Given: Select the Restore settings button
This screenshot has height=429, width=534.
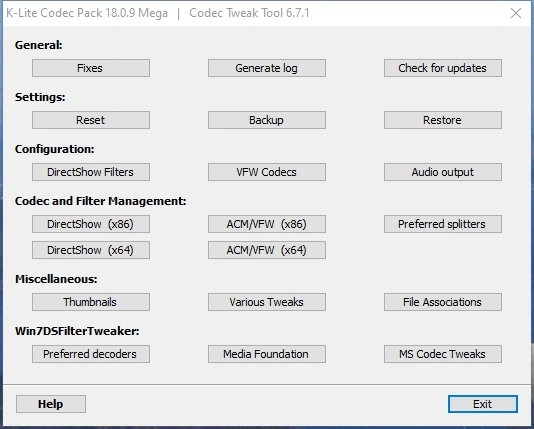Looking at the screenshot, I should point(443,120).
